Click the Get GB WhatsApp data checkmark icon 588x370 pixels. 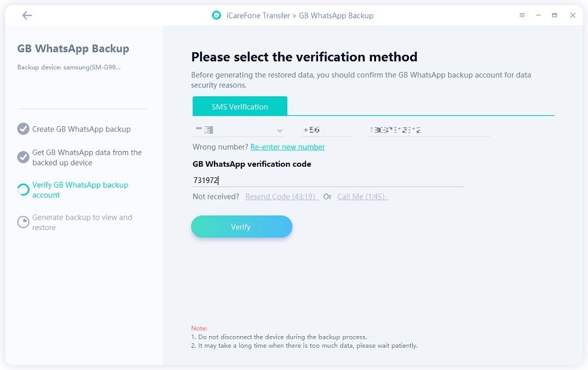coord(24,157)
